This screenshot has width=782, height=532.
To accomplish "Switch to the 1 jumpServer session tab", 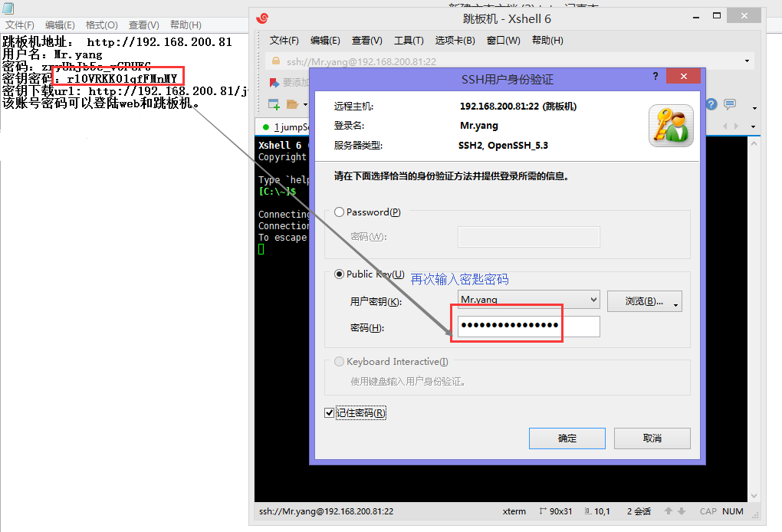I will point(285,126).
